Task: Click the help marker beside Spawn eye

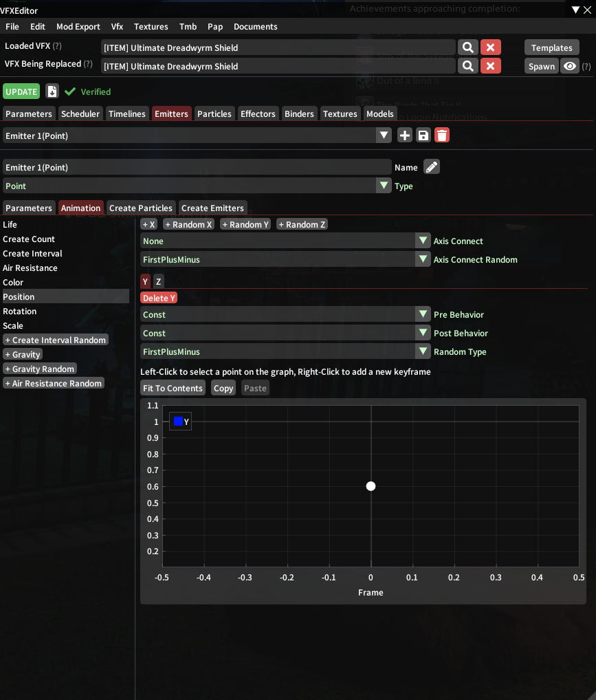Action: point(586,67)
